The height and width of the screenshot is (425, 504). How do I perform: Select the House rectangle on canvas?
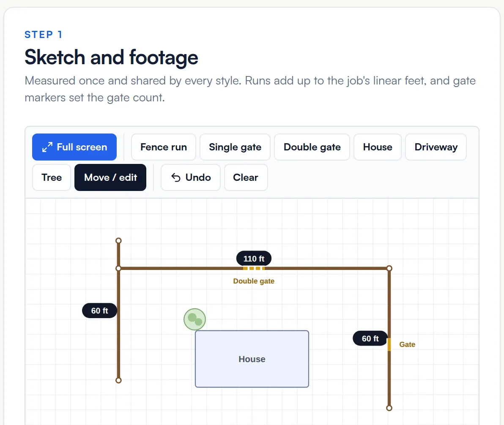click(x=252, y=359)
